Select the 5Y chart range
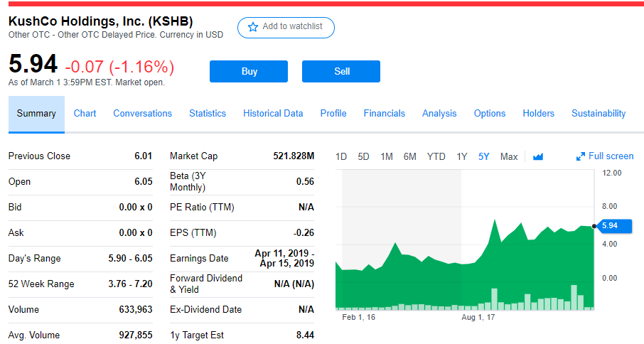 click(x=484, y=157)
